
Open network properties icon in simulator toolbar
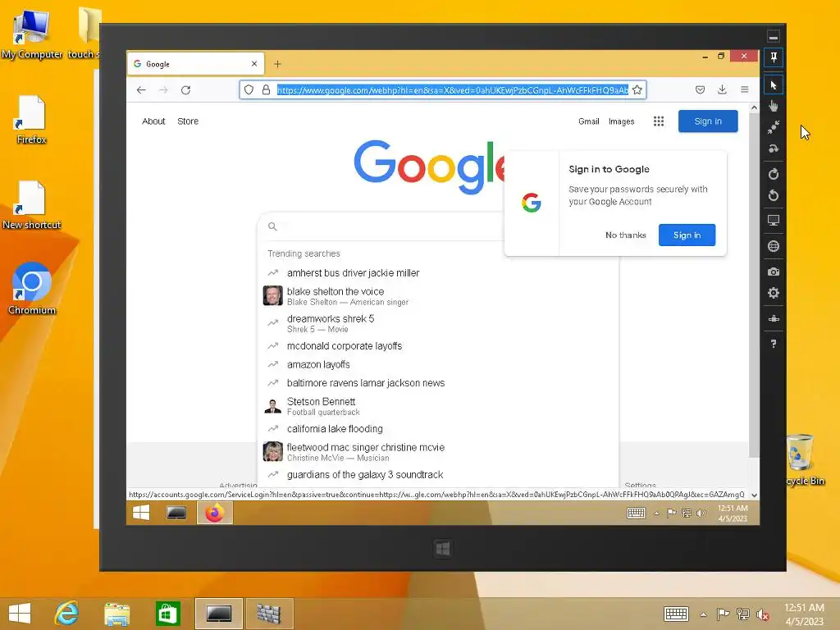(773, 319)
